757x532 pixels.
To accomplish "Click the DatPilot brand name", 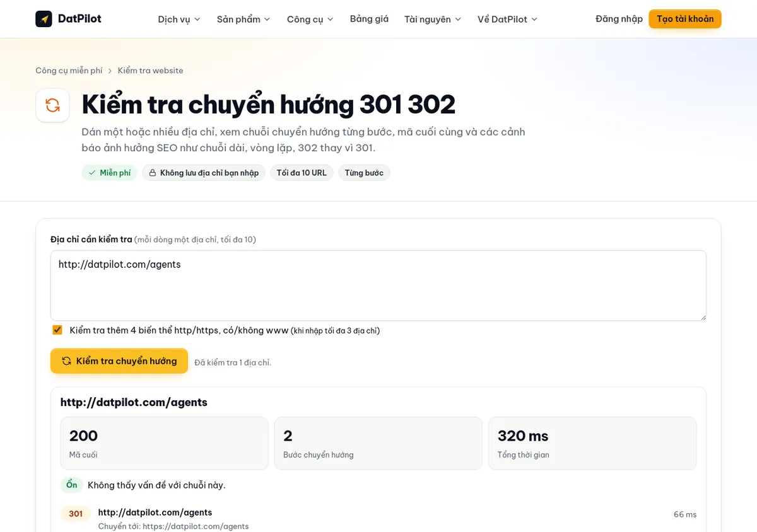I will [79, 19].
